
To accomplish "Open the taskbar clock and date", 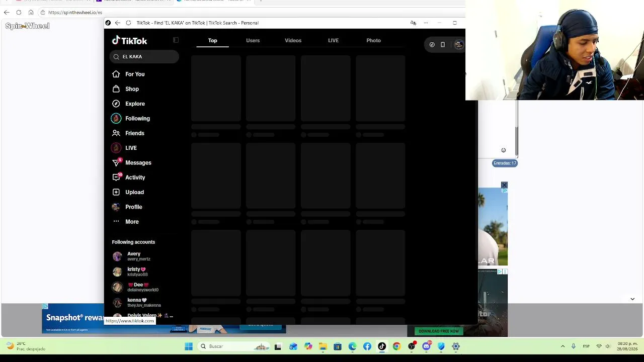I will [628, 346].
